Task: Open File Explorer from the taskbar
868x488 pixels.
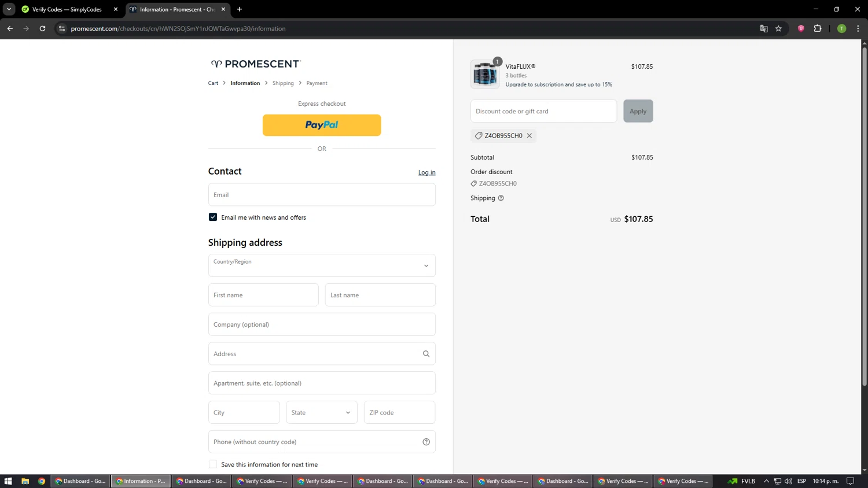Action: 25,481
